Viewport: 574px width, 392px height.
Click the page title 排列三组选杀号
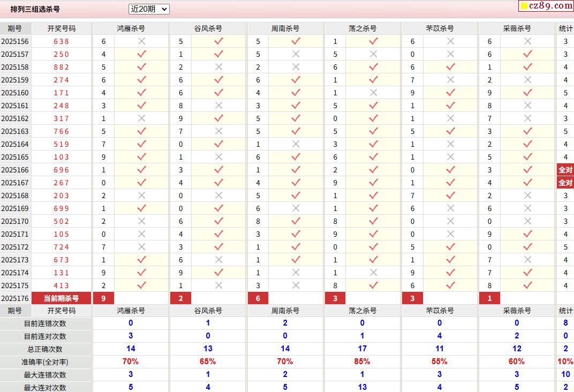tap(35, 9)
